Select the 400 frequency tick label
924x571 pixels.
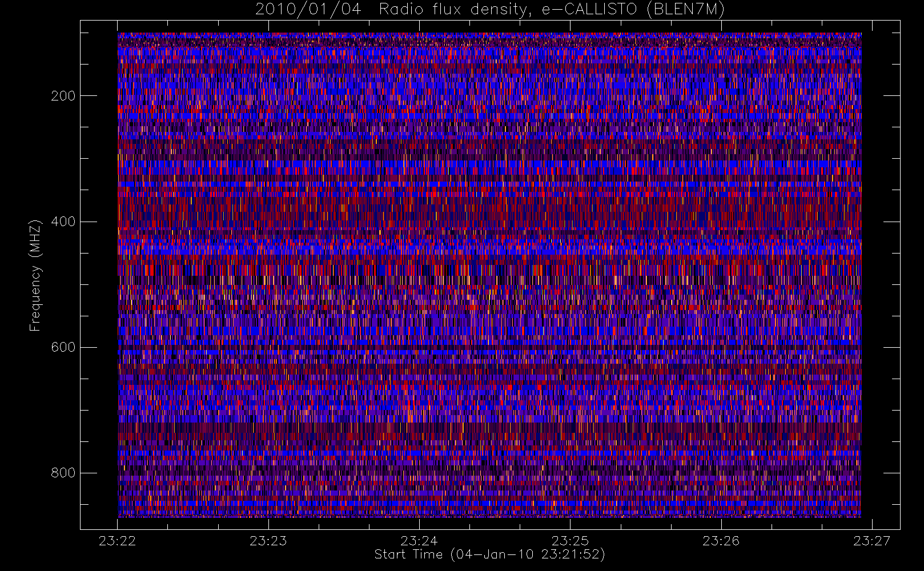point(63,222)
